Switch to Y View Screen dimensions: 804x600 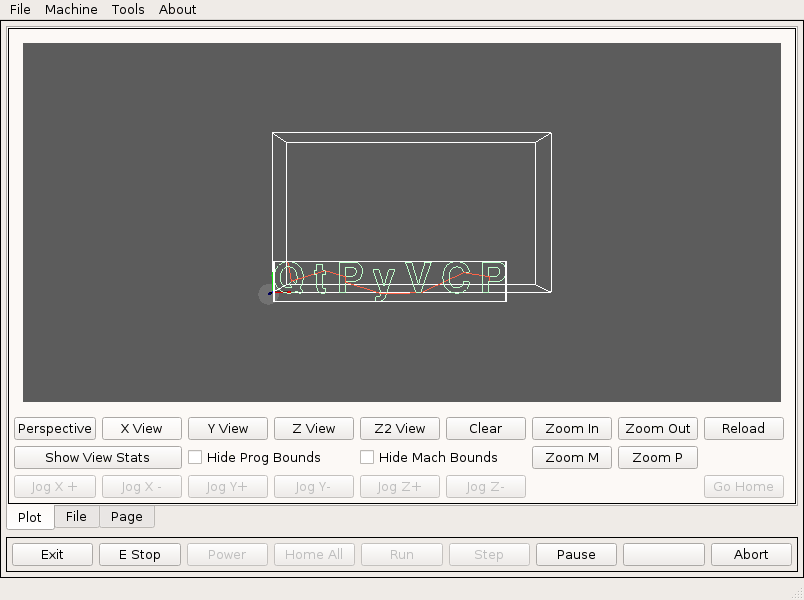tap(228, 429)
